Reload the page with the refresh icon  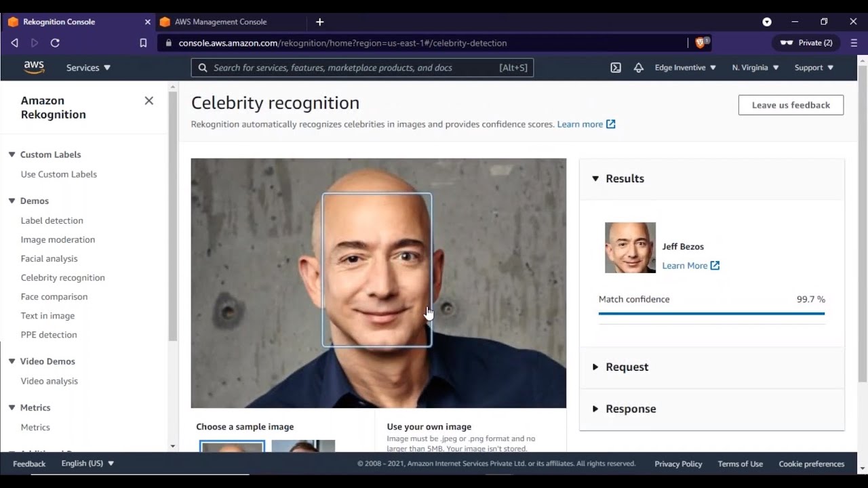pyautogui.click(x=55, y=43)
